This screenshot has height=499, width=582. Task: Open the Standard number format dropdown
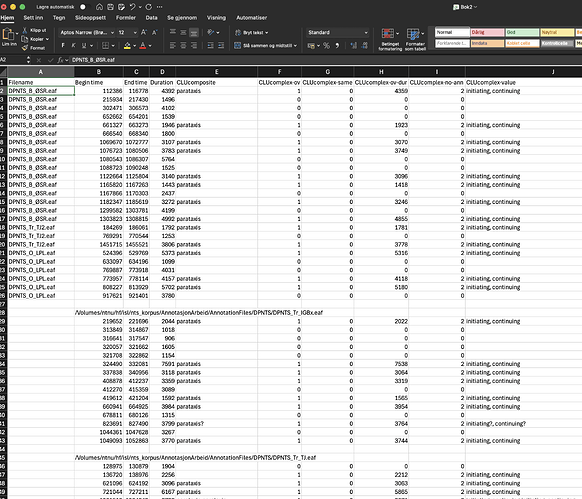[338, 33]
